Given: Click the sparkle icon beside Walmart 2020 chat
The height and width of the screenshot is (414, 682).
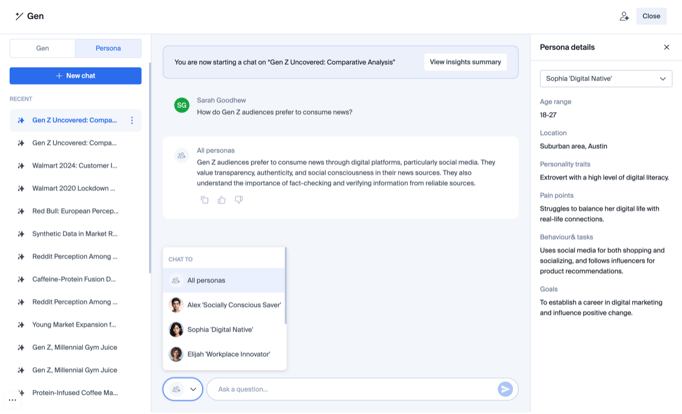Looking at the screenshot, I should coord(20,188).
